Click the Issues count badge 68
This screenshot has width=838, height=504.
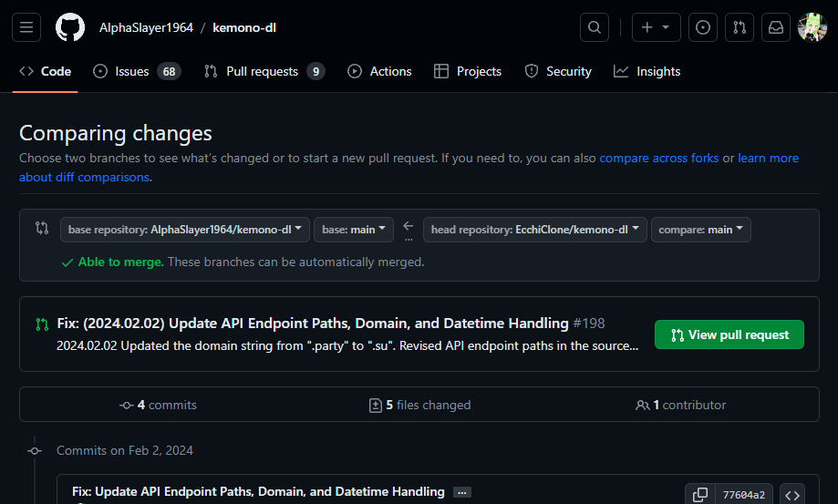169,71
